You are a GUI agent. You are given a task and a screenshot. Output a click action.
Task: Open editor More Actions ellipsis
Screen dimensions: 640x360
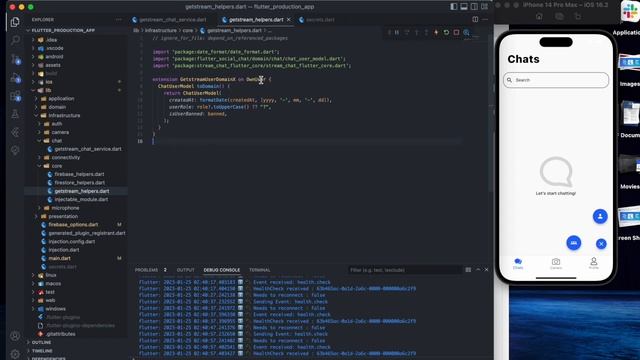pyautogui.click(x=485, y=19)
